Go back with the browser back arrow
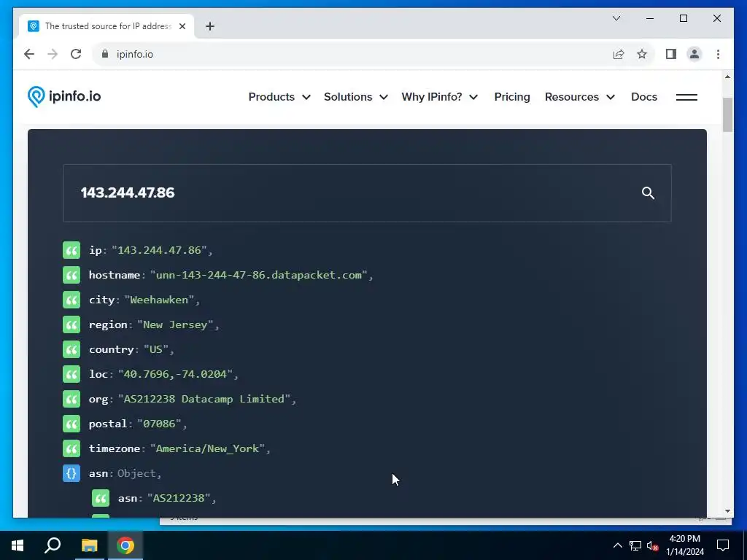747x560 pixels. [x=29, y=54]
